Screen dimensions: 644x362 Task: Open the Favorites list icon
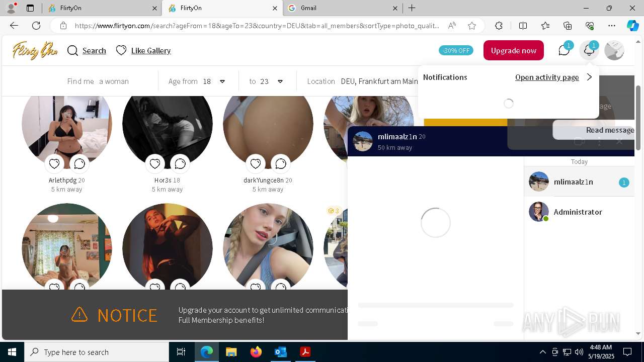pyautogui.click(x=545, y=26)
